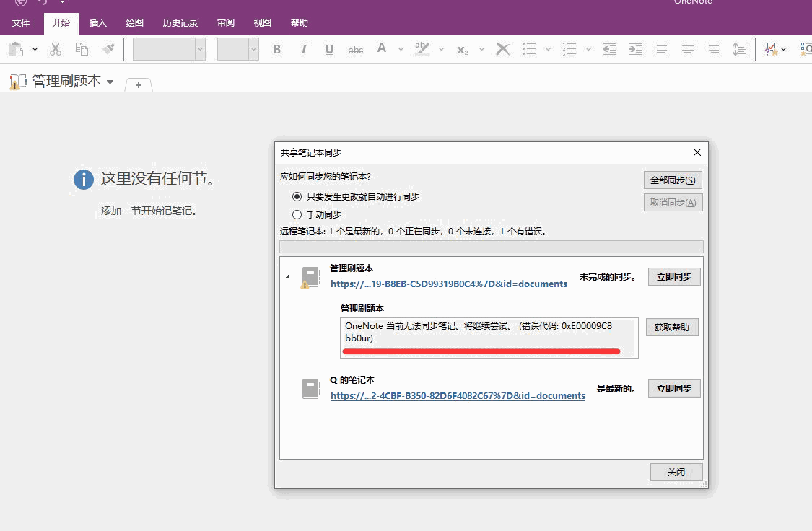Expand numbered list style dropdown
812x531 pixels.
click(x=588, y=50)
